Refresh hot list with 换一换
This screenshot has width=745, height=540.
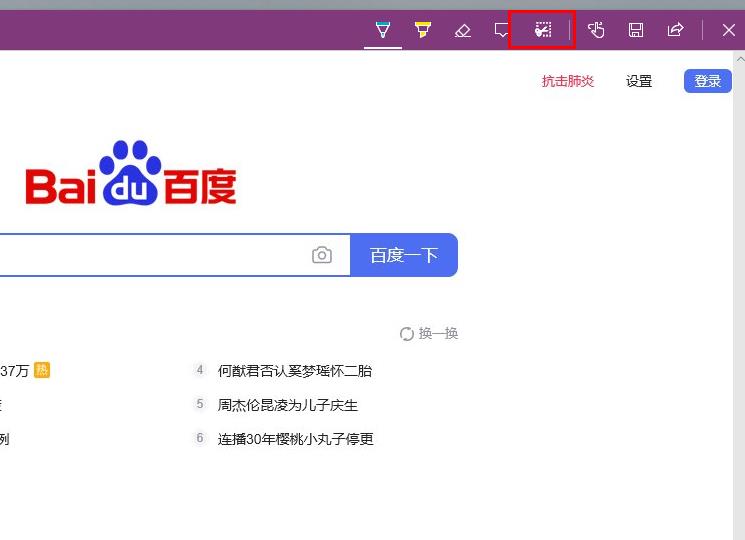(429, 333)
